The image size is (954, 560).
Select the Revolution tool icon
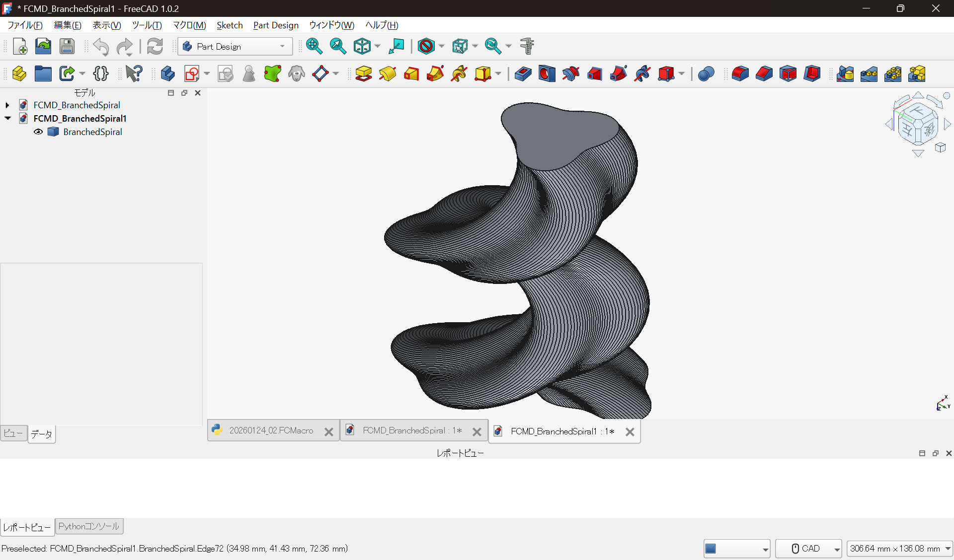pos(388,74)
